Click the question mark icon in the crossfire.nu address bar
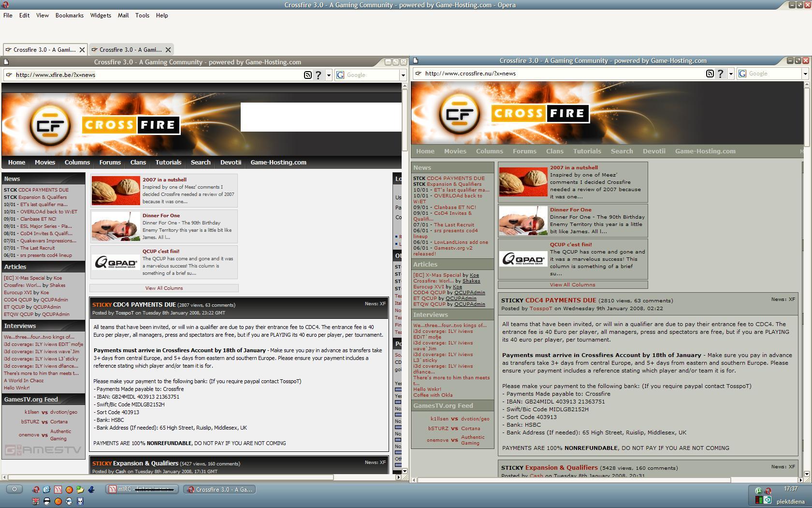 720,74
